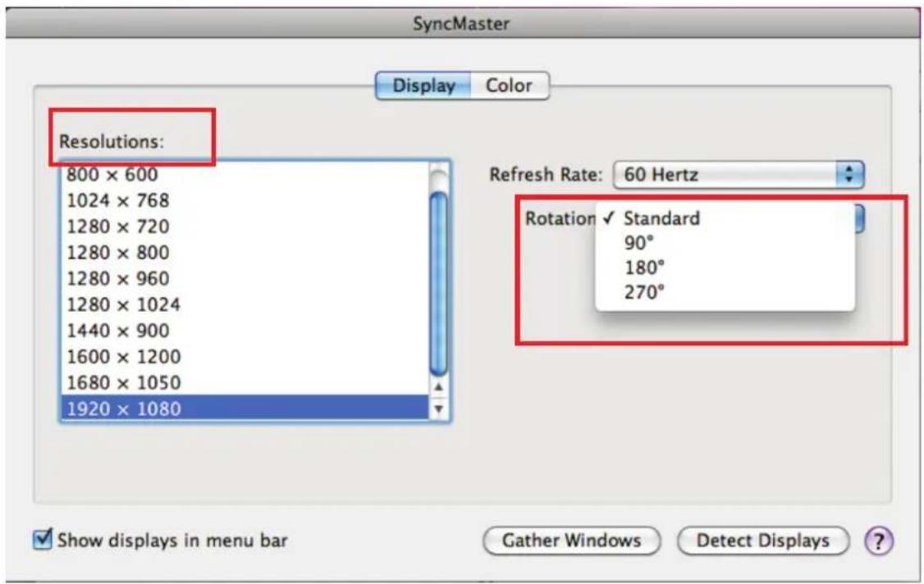Click the resolution list scroll down arrow
The width and height of the screenshot is (924, 584).
(x=438, y=408)
